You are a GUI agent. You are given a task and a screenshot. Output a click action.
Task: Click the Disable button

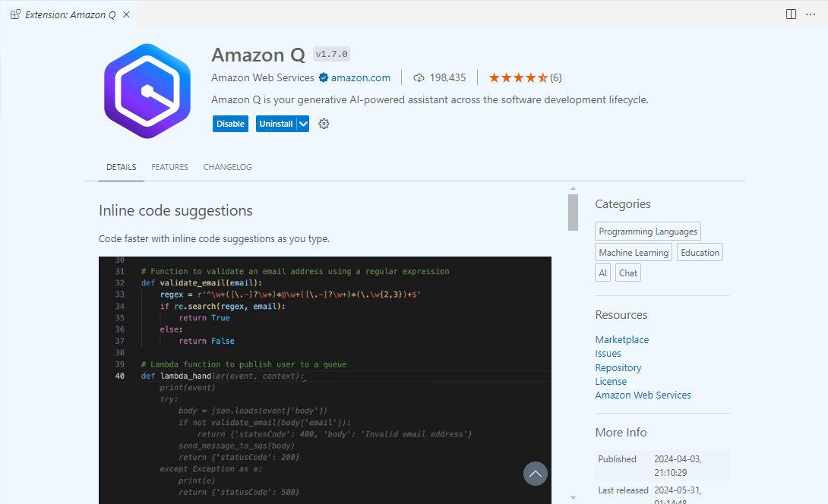click(230, 124)
